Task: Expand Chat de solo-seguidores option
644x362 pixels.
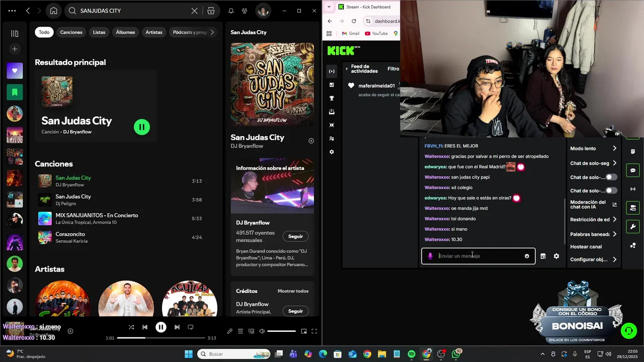Action: (593, 163)
